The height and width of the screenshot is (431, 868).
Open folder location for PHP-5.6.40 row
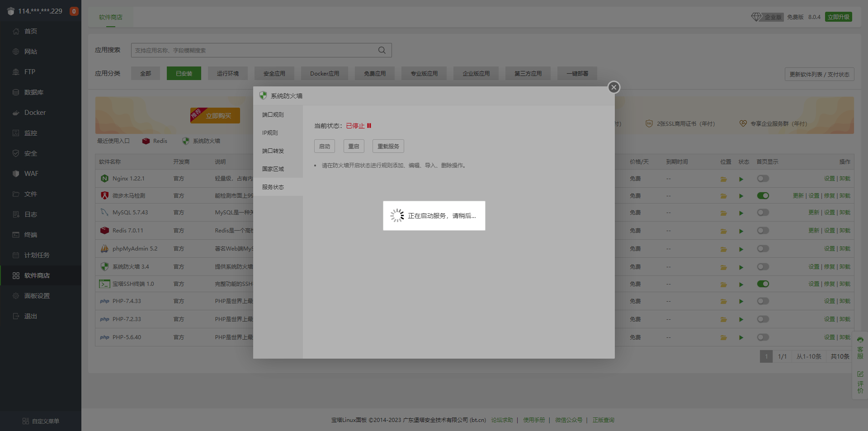pos(723,337)
